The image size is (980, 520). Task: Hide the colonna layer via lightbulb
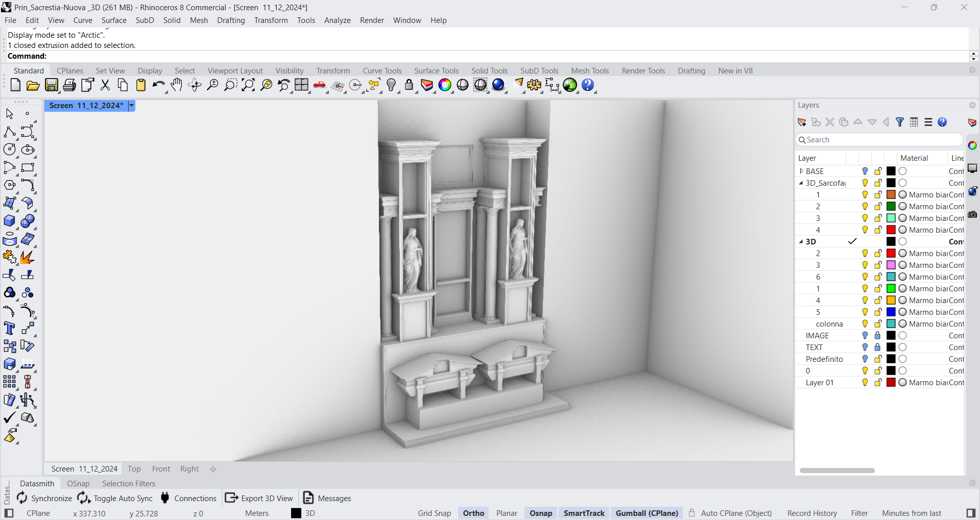point(865,324)
